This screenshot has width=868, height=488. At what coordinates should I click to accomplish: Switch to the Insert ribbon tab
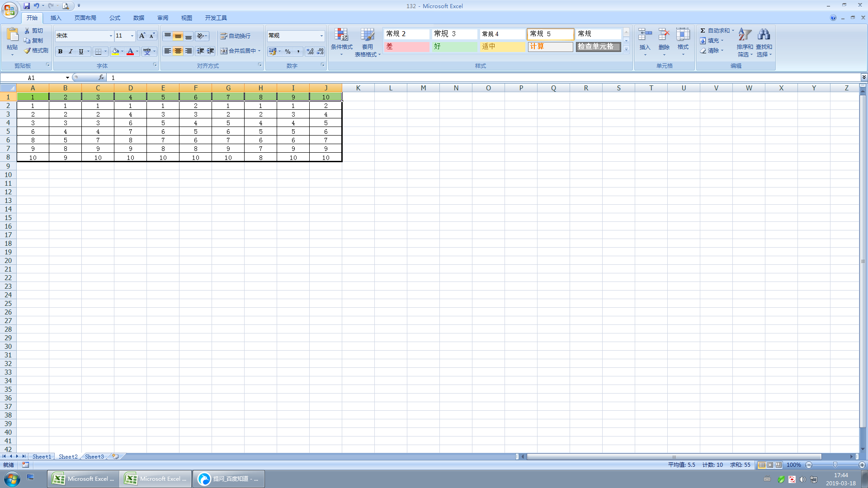pos(56,18)
